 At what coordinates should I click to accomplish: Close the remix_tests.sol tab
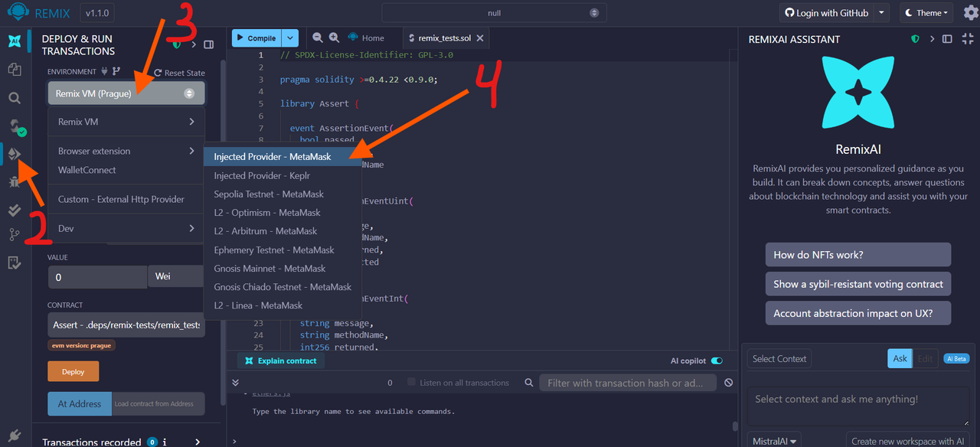(x=480, y=38)
